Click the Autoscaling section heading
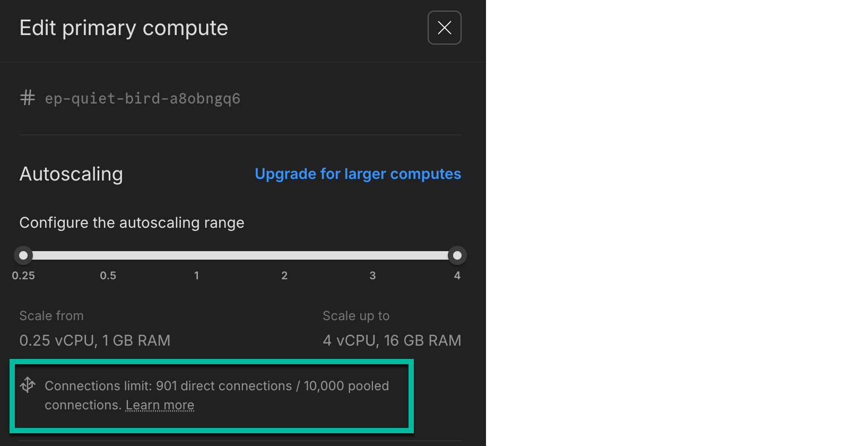Viewport: 868px width, 446px height. [71, 174]
